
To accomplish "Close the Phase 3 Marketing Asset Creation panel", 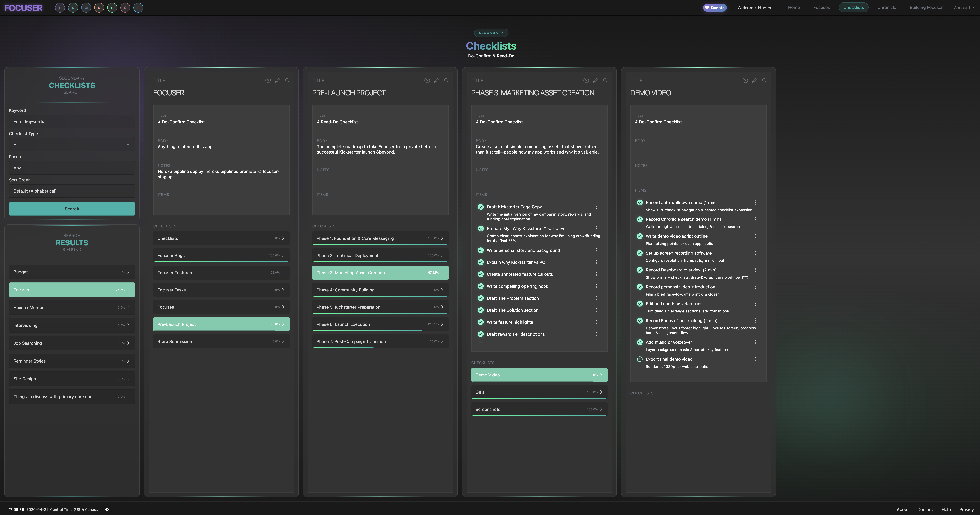I will (586, 80).
